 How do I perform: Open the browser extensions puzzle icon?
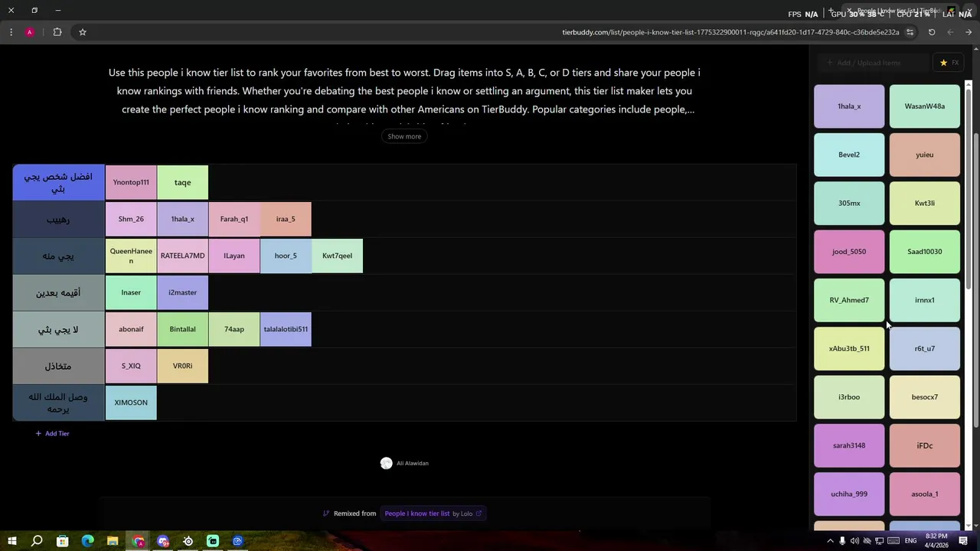(x=57, y=32)
